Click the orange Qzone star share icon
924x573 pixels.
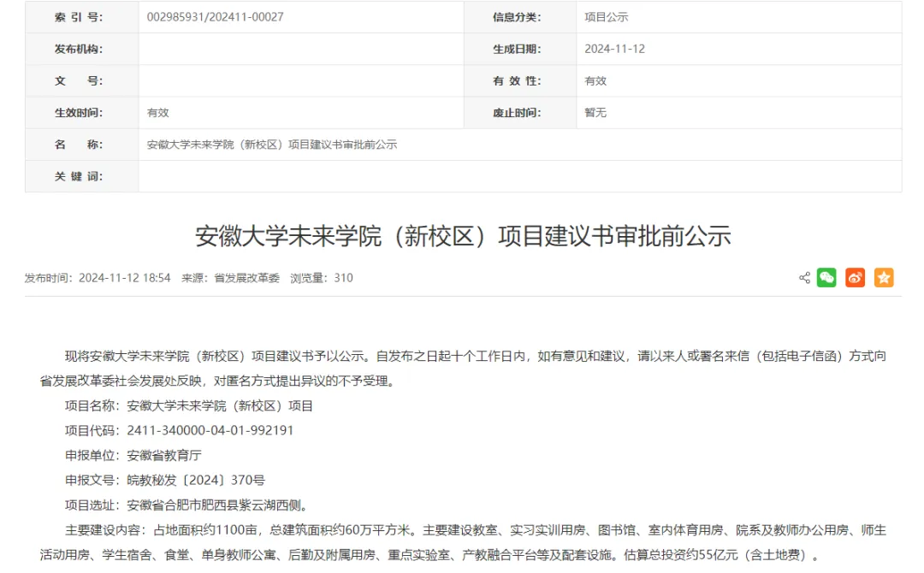[884, 278]
